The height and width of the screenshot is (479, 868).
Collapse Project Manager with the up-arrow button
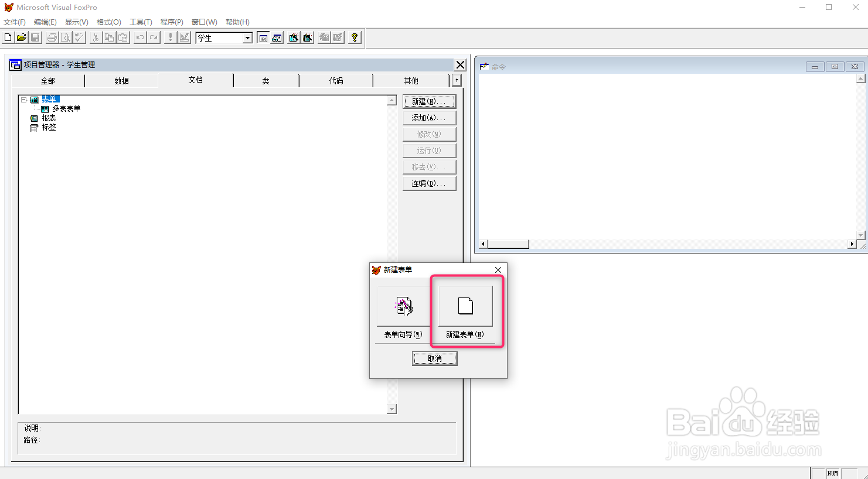(x=457, y=80)
